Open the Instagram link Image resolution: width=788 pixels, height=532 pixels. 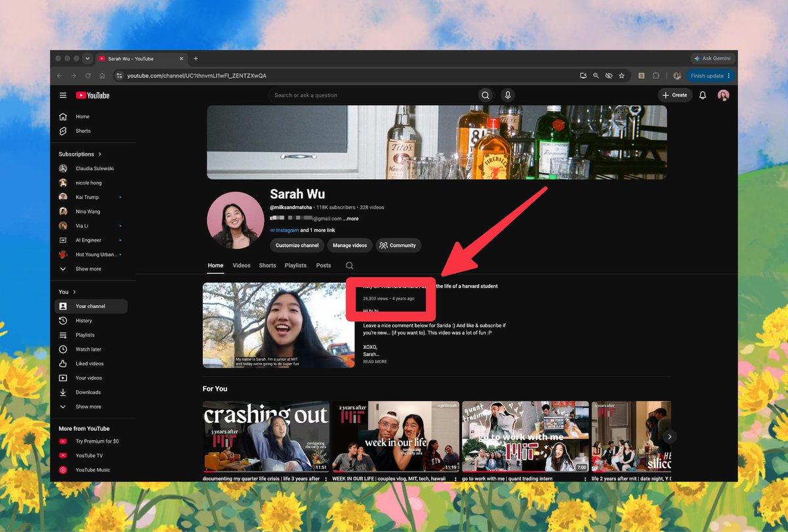287,231
